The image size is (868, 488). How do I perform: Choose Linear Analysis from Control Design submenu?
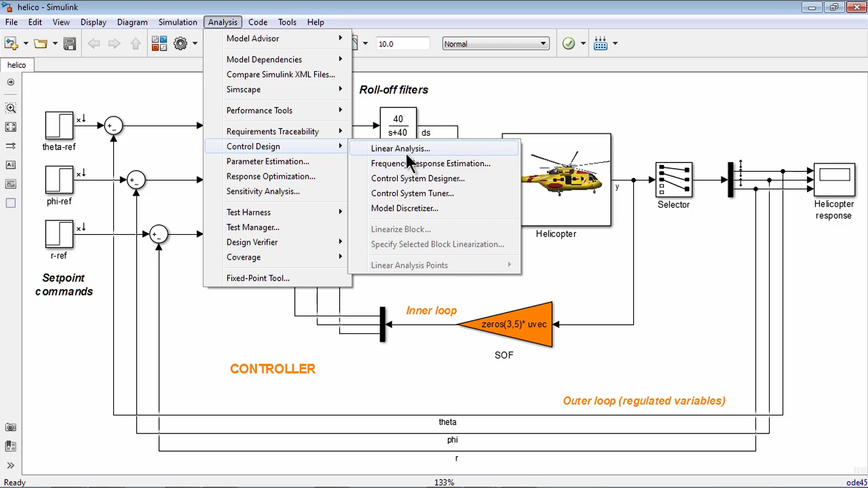(x=434, y=148)
